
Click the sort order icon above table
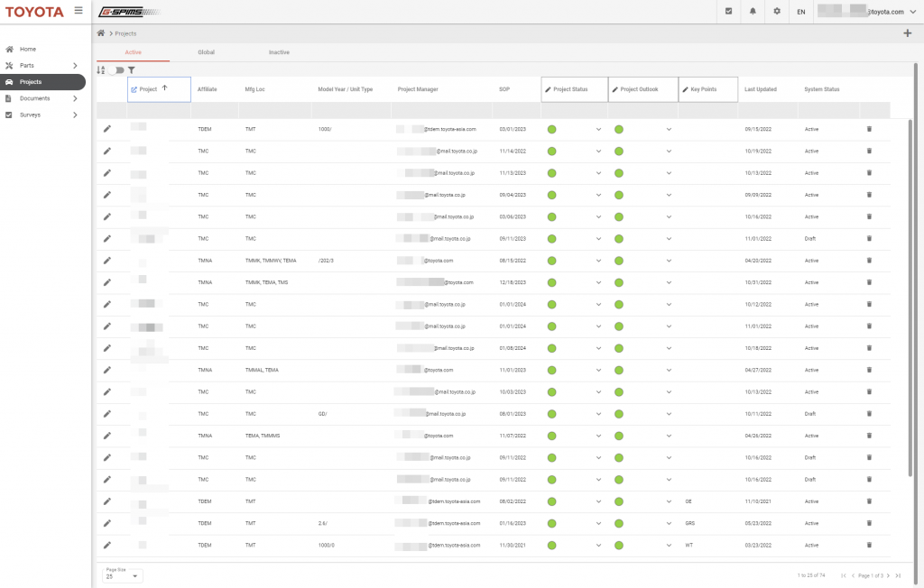(101, 70)
